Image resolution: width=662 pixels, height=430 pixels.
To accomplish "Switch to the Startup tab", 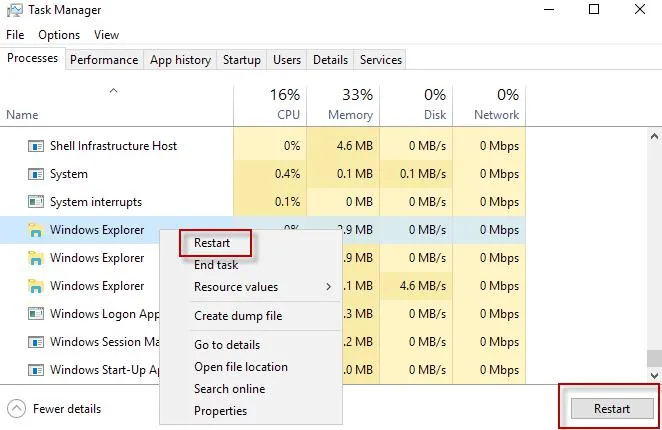I will tap(242, 60).
